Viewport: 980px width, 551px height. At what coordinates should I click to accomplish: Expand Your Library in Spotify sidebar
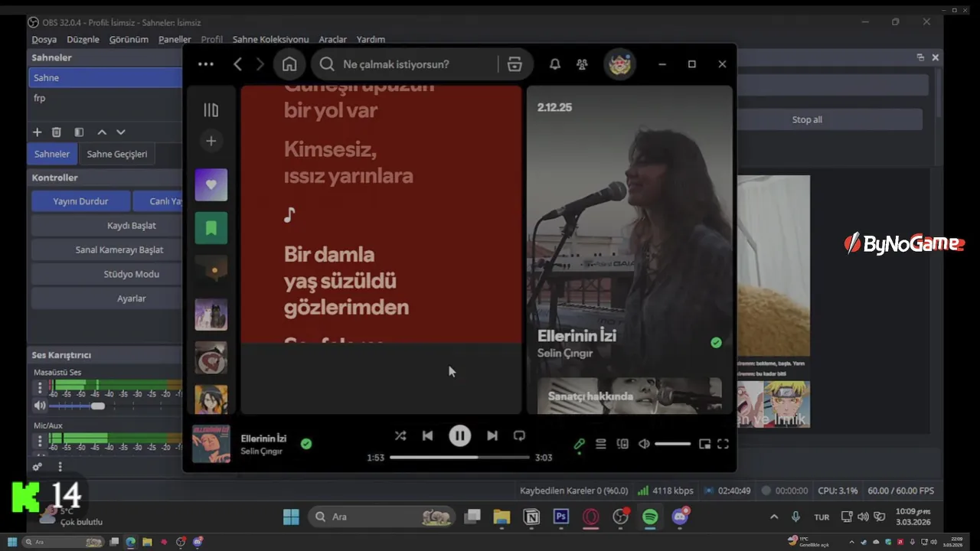point(211,110)
